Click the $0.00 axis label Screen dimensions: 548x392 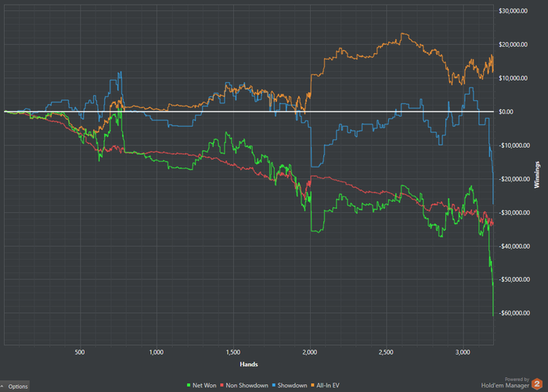pos(506,112)
